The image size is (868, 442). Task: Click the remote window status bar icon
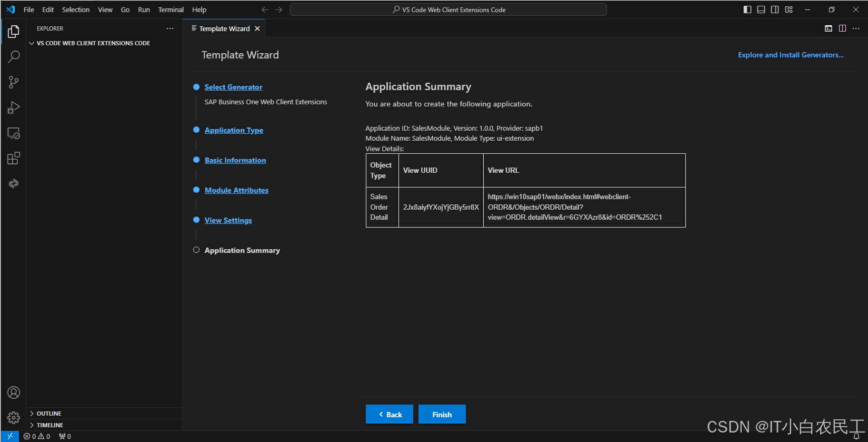tap(10, 436)
